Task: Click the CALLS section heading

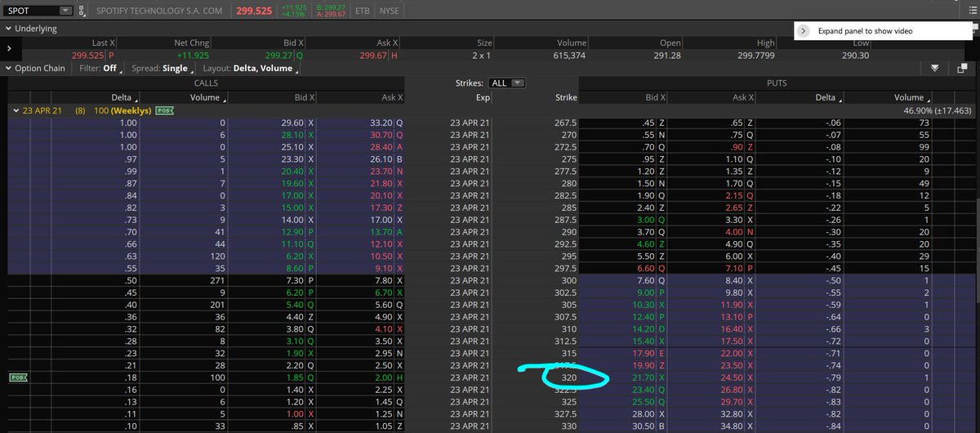Action: pos(205,83)
